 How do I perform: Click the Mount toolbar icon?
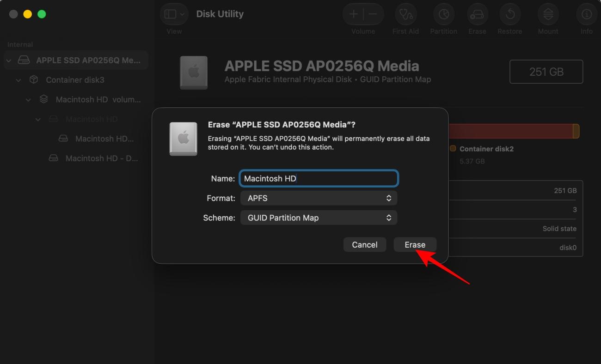(x=548, y=14)
